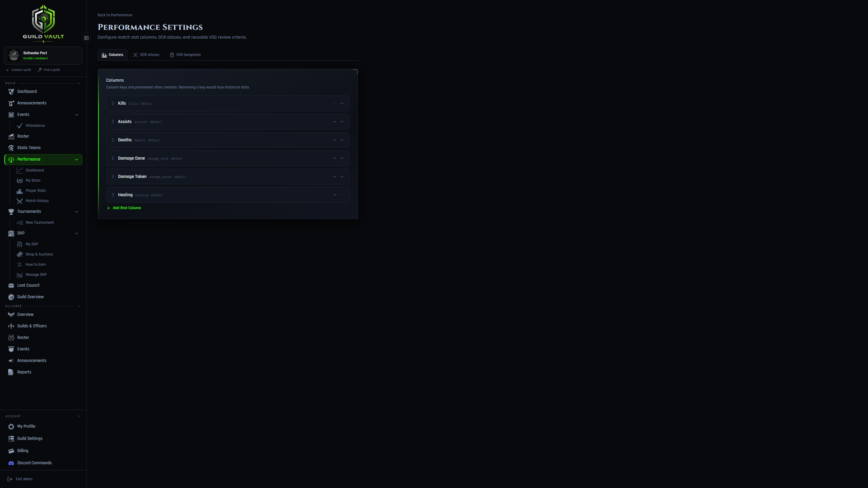Open the guild Roster icon
Screen dimensions: 868x488
(11, 136)
